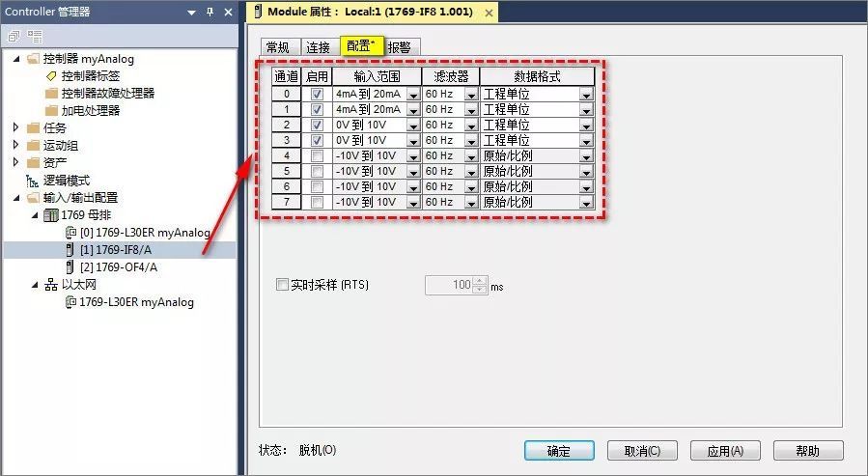Open the 控制器故障处理器 folder icon
The height and width of the screenshot is (476, 868).
tap(51, 94)
